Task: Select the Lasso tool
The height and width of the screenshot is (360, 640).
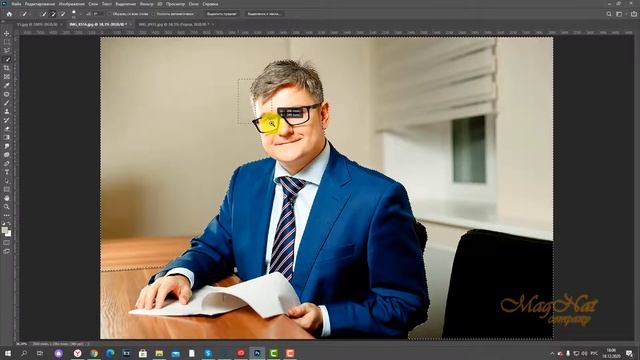Action: [7, 51]
